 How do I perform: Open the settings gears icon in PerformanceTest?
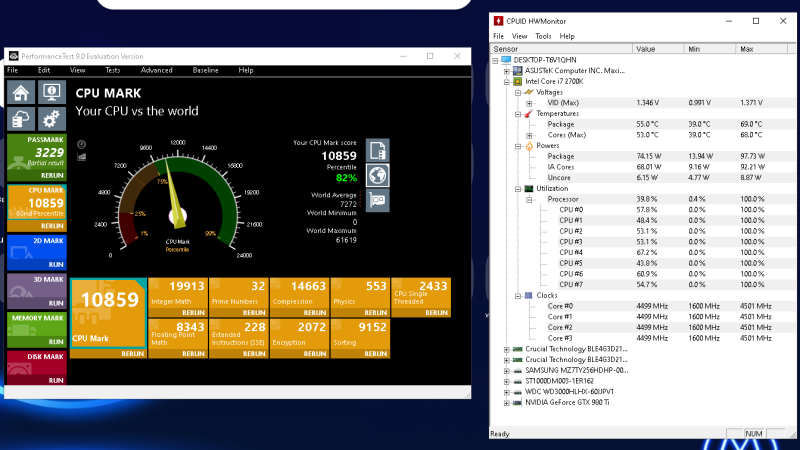pyautogui.click(x=52, y=119)
